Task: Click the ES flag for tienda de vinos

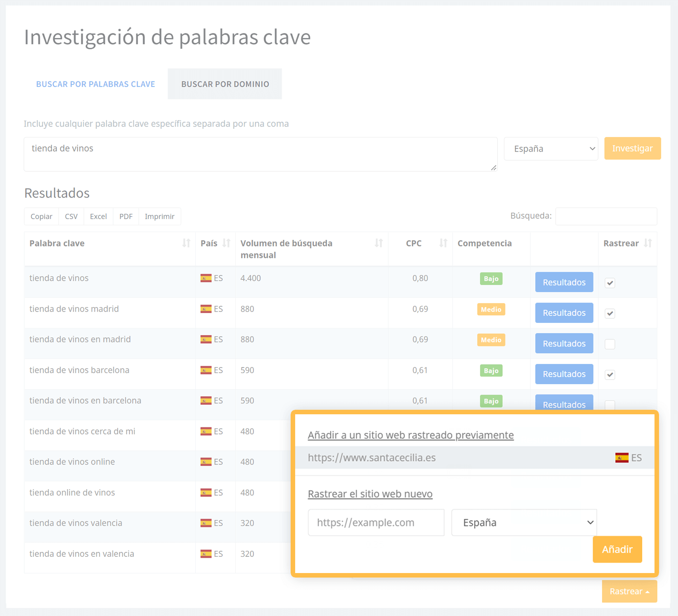Action: pos(206,278)
